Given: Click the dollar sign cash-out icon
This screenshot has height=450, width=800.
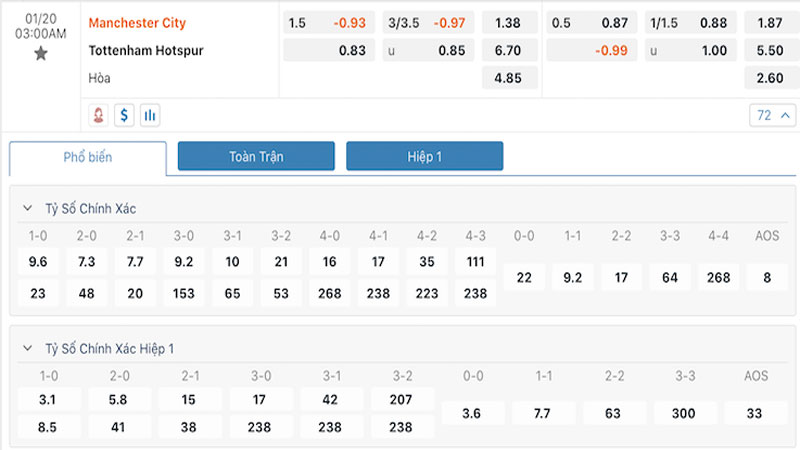Looking at the screenshot, I should (125, 115).
